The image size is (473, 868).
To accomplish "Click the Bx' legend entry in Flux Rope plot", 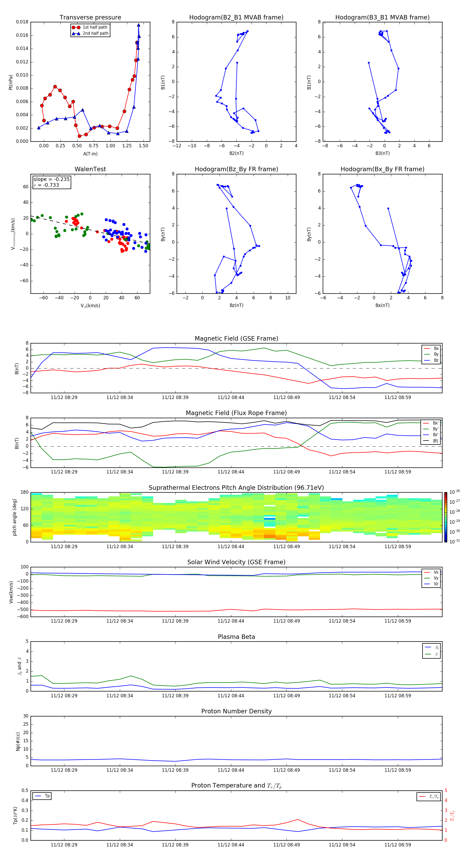I will click(431, 423).
